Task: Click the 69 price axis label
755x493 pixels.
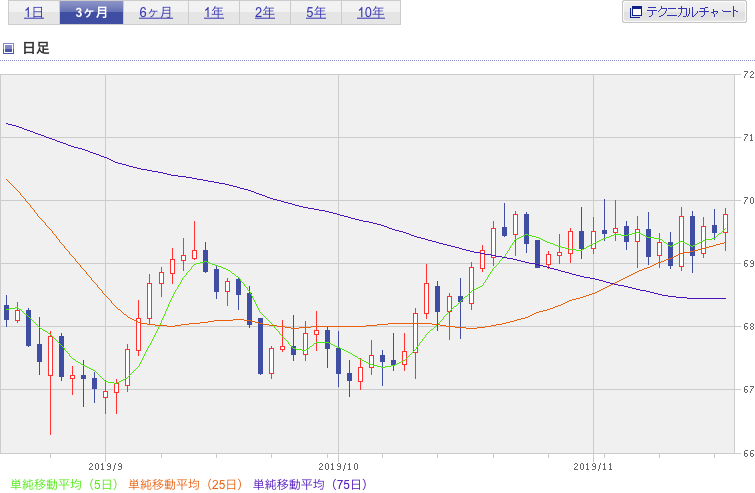Action: click(x=748, y=264)
